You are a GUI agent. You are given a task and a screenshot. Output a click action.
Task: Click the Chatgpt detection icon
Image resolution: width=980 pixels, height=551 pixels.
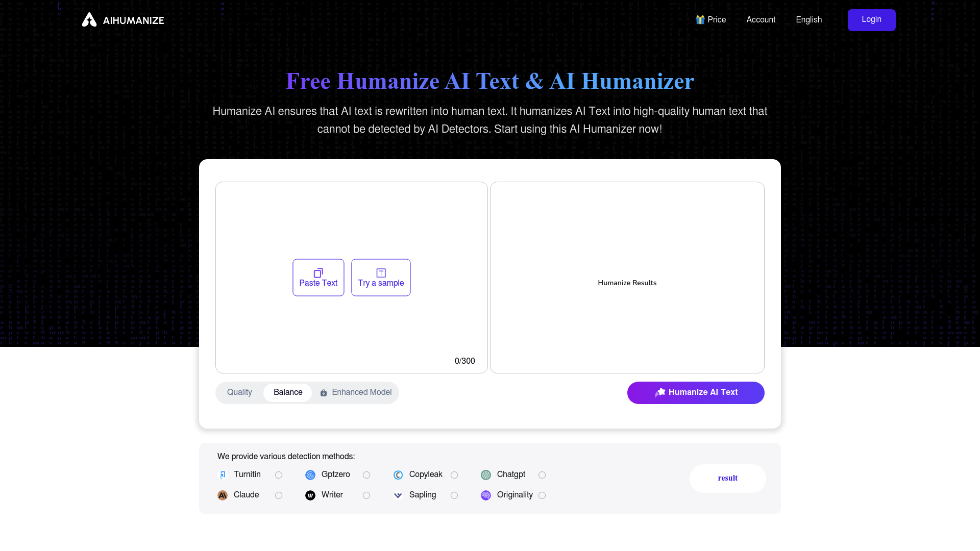(486, 475)
